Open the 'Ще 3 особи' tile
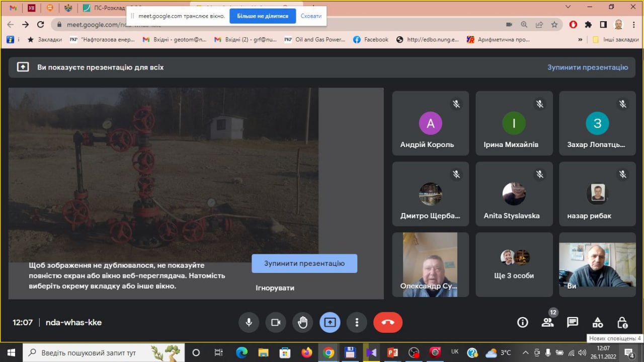Viewport: 644px width, 362px height. (514, 264)
